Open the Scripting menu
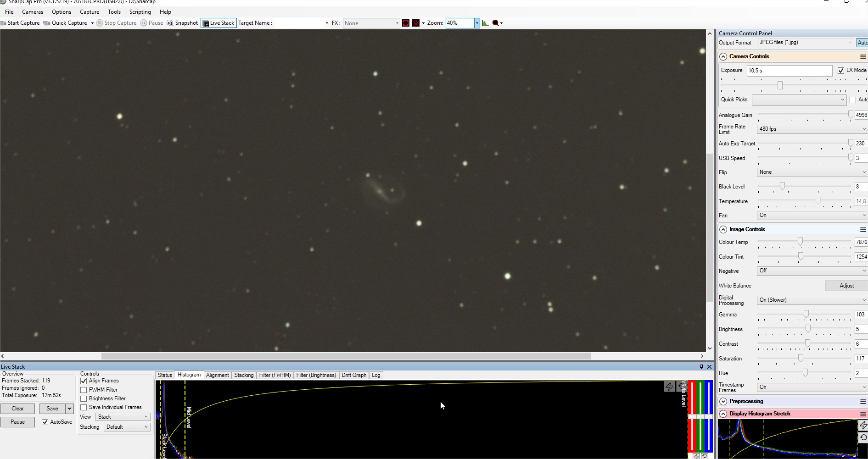This screenshot has height=459, width=868. tap(140, 12)
